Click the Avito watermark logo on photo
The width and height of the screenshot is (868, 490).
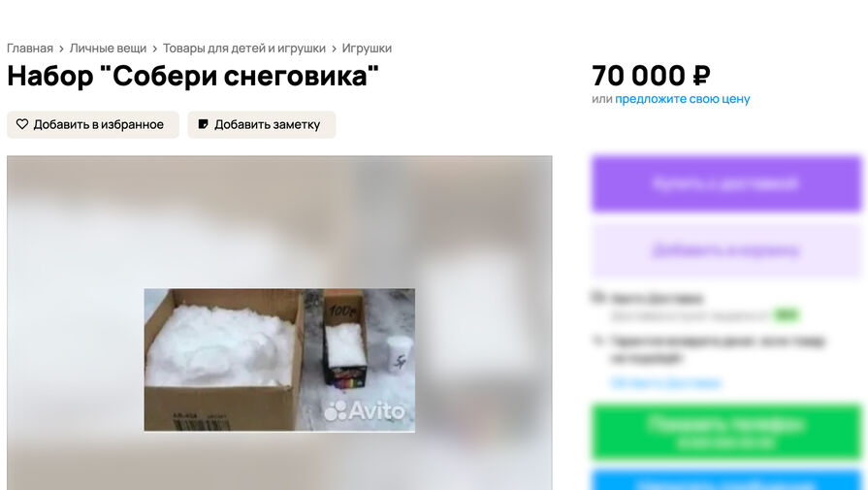365,410
